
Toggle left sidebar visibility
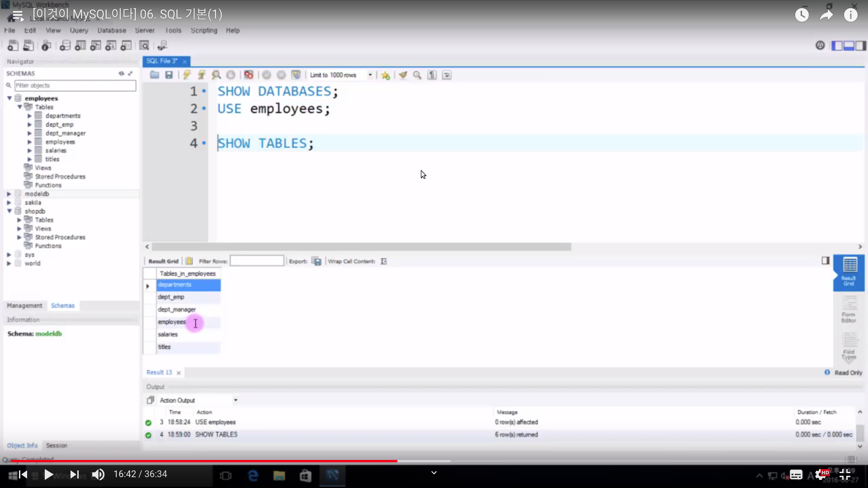[x=837, y=46]
